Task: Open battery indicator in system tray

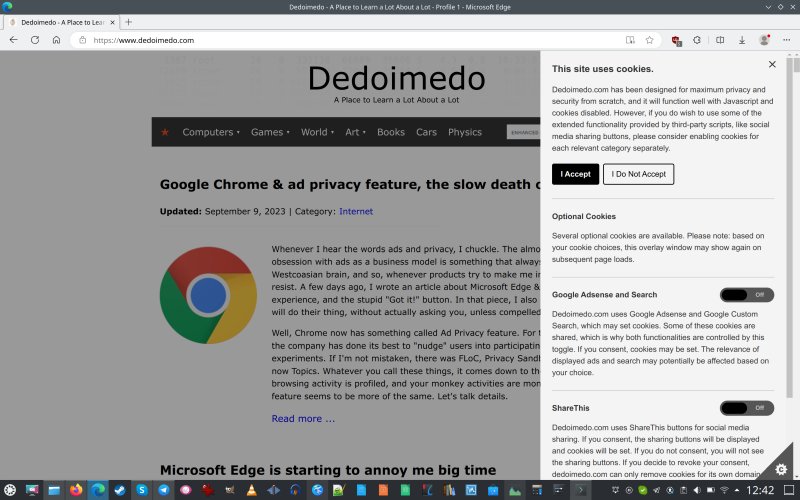Action: tap(710, 490)
